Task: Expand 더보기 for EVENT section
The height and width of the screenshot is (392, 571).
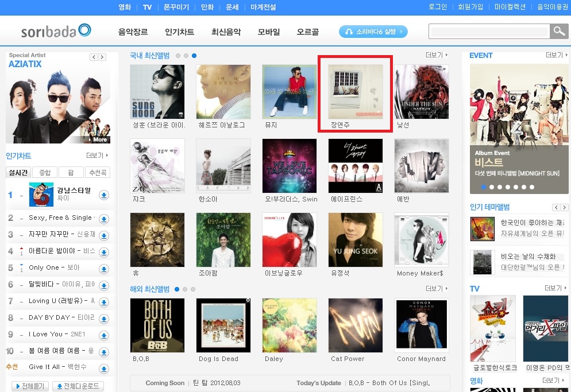Action: coord(557,55)
